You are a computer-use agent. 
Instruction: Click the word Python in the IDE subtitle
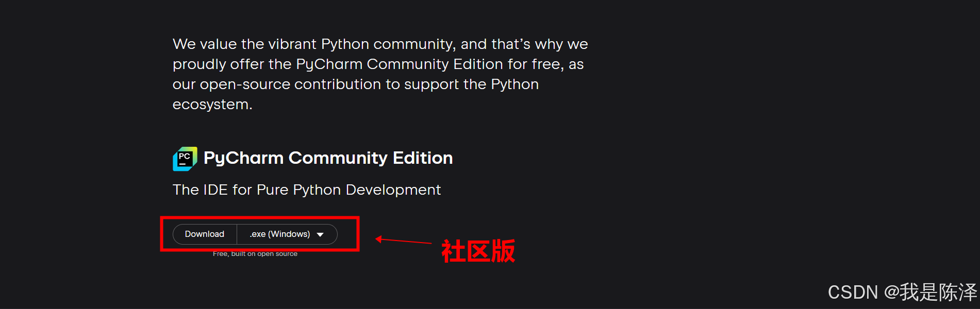(317, 190)
